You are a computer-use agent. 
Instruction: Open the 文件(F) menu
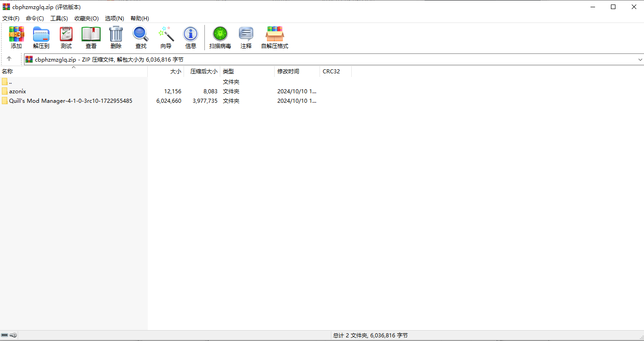click(x=11, y=19)
